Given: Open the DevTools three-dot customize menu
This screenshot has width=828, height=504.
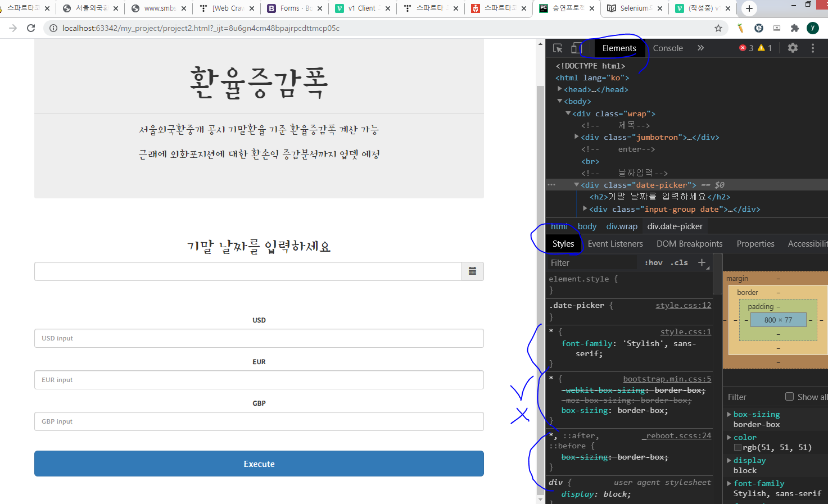Looking at the screenshot, I should click(813, 48).
